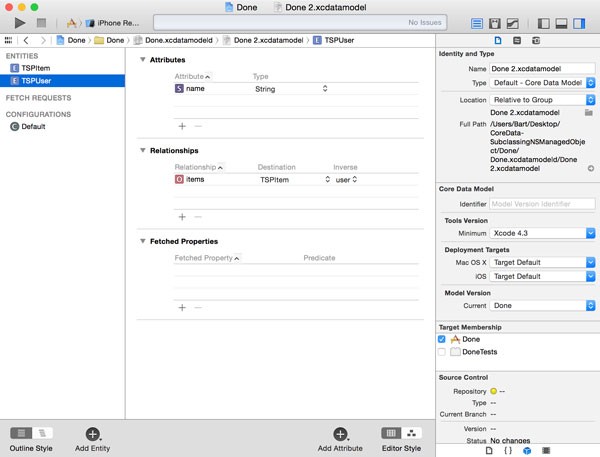Add a new attribute with plus button
600x457 pixels.
coord(182,126)
